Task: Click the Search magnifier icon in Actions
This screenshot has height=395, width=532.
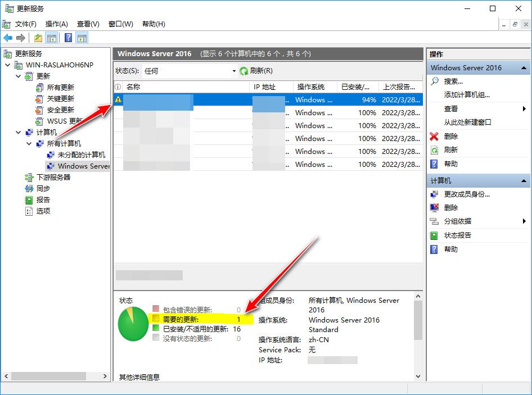Action: 435,81
